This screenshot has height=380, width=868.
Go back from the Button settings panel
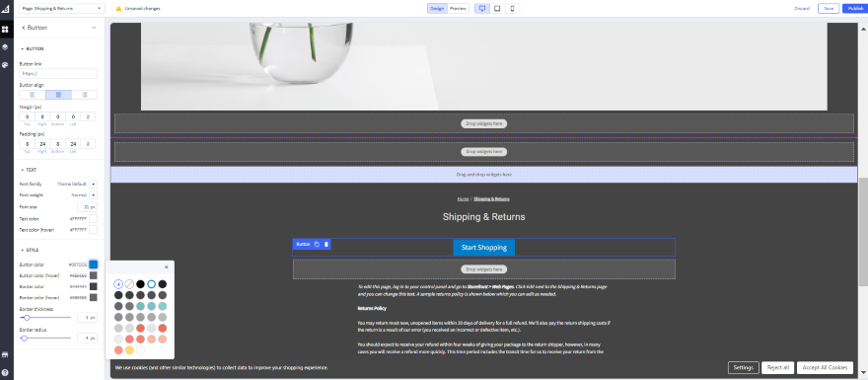(24, 28)
